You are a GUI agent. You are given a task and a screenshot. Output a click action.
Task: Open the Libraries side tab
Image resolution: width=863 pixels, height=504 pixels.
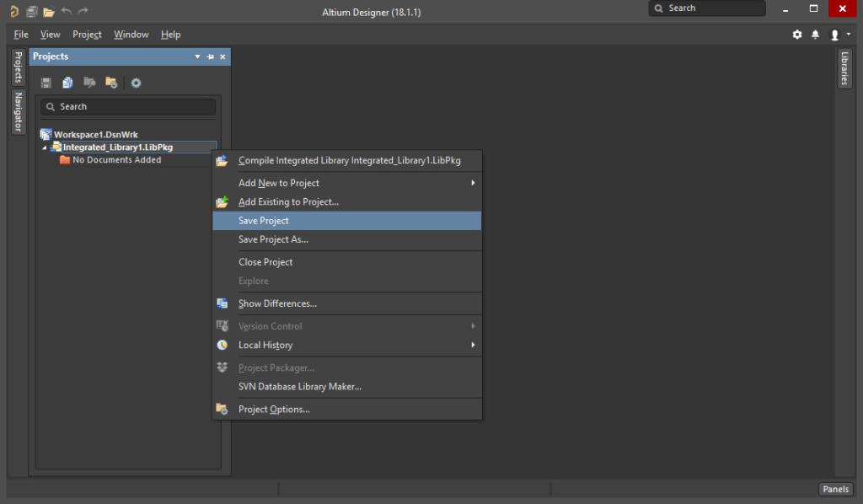point(844,68)
